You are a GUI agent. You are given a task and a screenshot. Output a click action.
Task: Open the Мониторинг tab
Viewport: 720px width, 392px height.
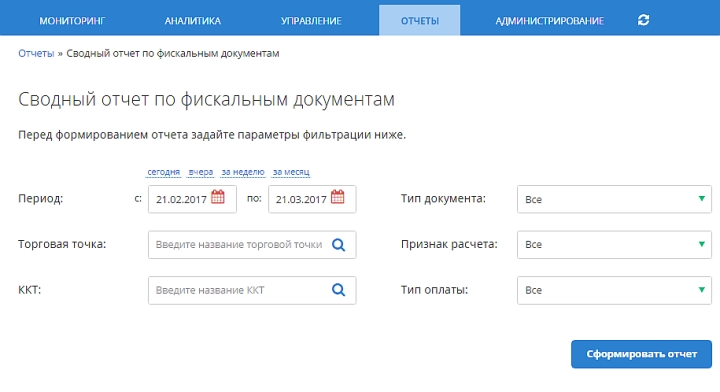(x=72, y=21)
